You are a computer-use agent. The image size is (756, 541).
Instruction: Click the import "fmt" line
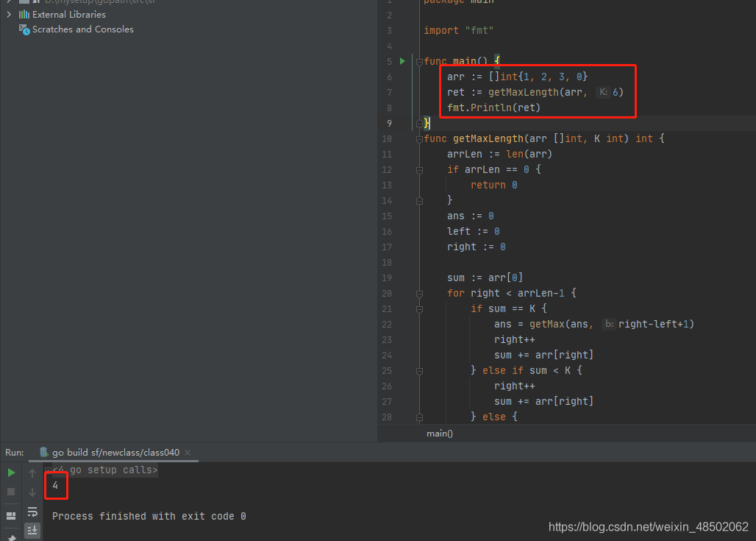(x=458, y=30)
